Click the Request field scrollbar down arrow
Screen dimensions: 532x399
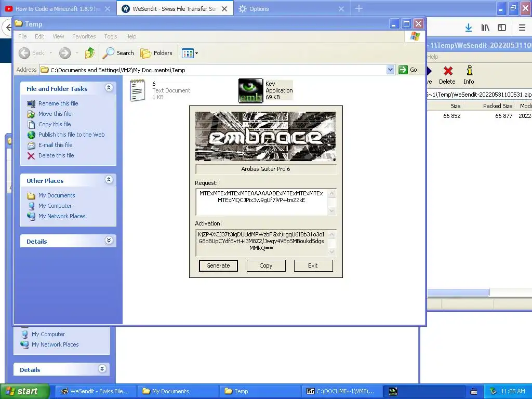pos(332,211)
